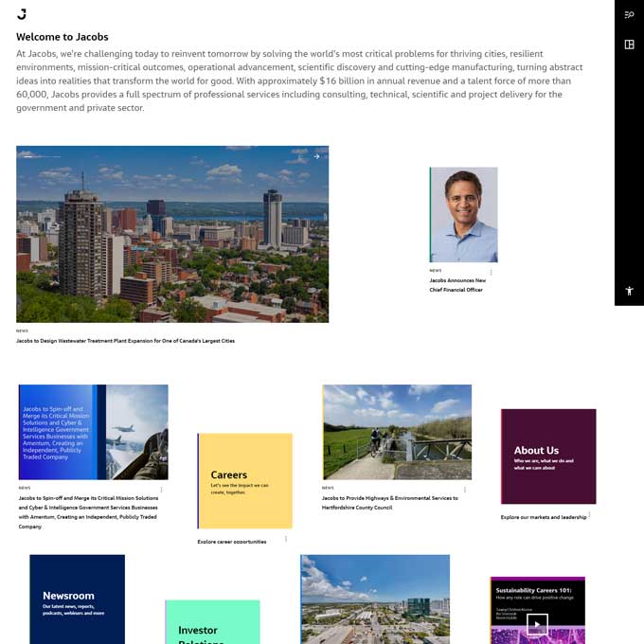Viewport: 644px width, 644px height.
Task: Open the yellow Careers card
Action: pyautogui.click(x=244, y=481)
